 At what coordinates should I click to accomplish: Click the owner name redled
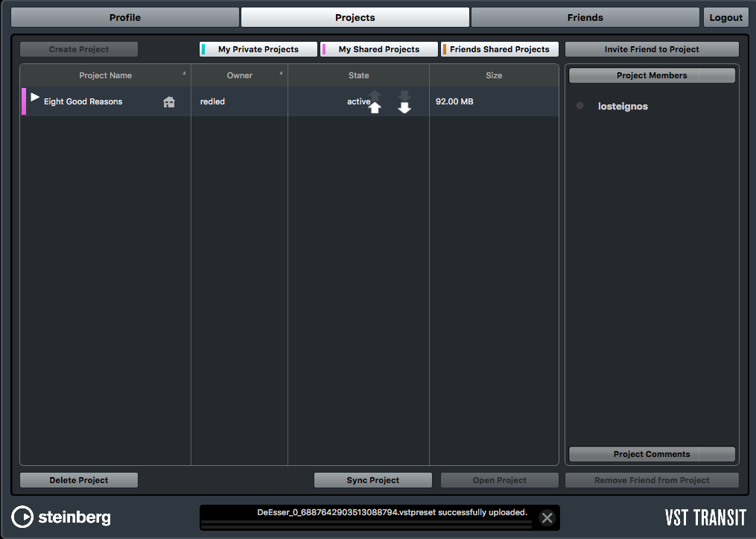click(212, 101)
